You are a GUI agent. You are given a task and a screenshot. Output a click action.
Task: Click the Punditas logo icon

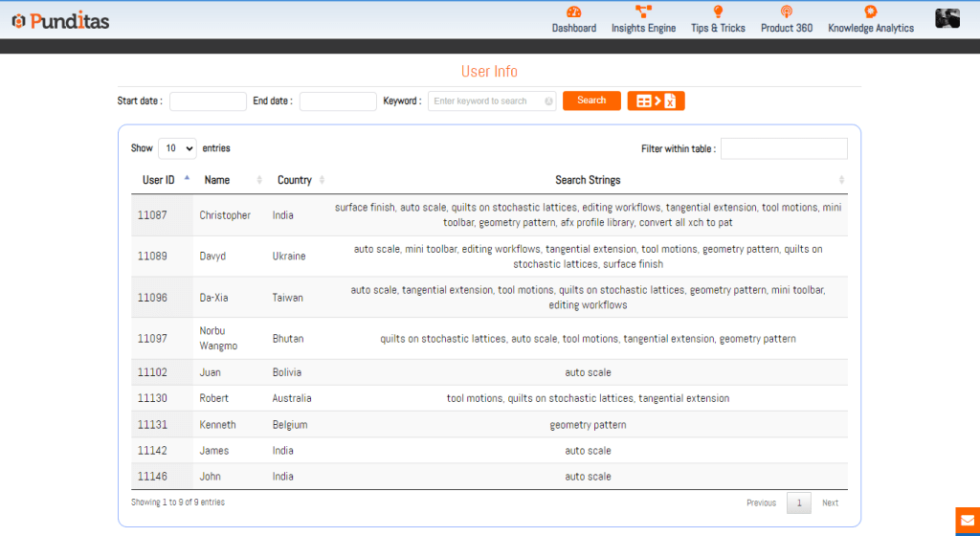(x=18, y=21)
